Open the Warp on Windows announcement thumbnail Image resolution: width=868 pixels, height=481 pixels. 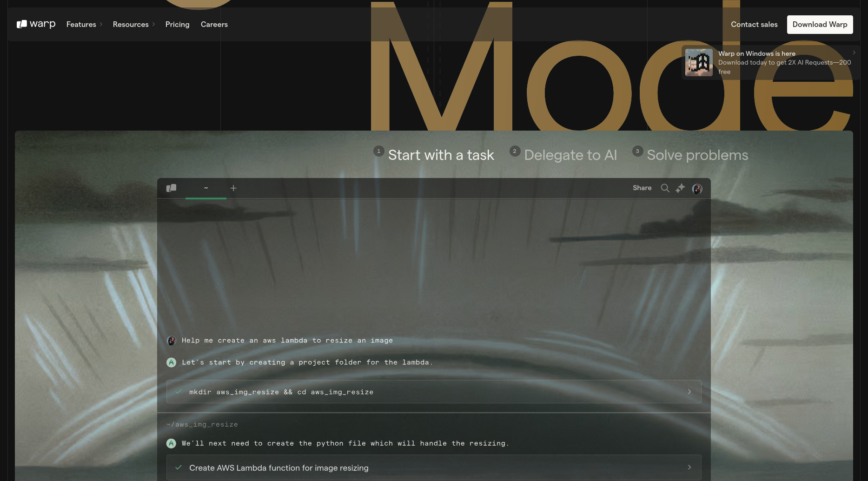(x=699, y=62)
